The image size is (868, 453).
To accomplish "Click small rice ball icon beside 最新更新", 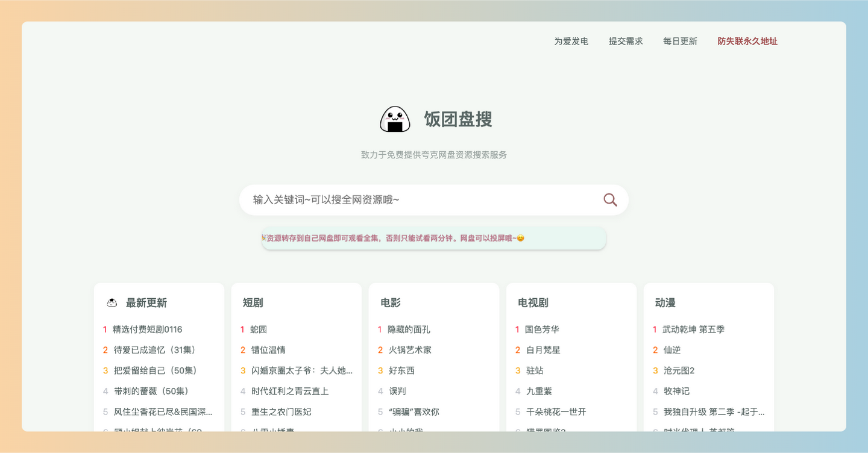I will [112, 302].
